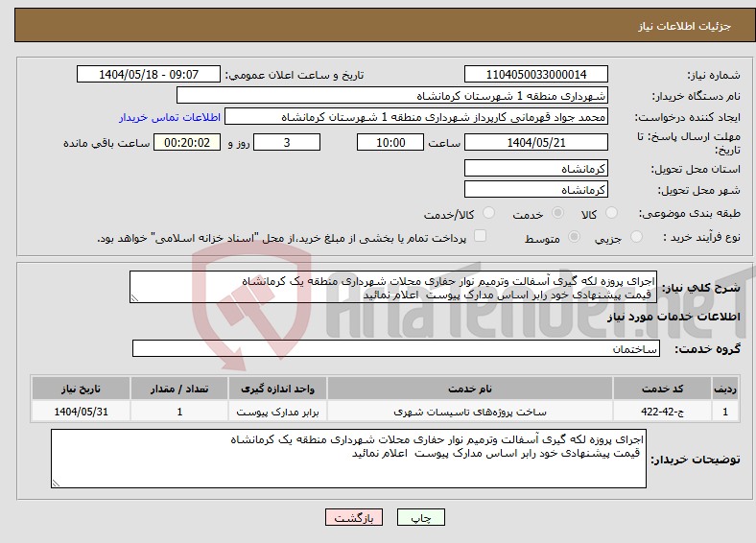This screenshot has height=543, width=756.
Task: Select the کالا/خدمت radio button
Action: (x=489, y=213)
